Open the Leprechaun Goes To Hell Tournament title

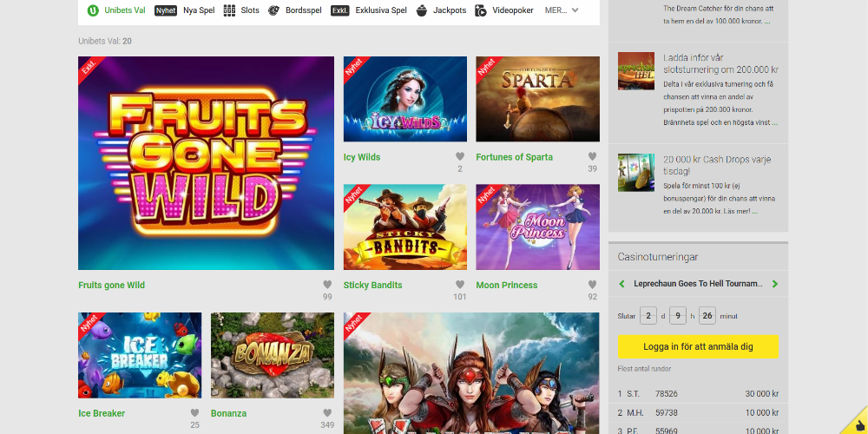[x=698, y=284]
